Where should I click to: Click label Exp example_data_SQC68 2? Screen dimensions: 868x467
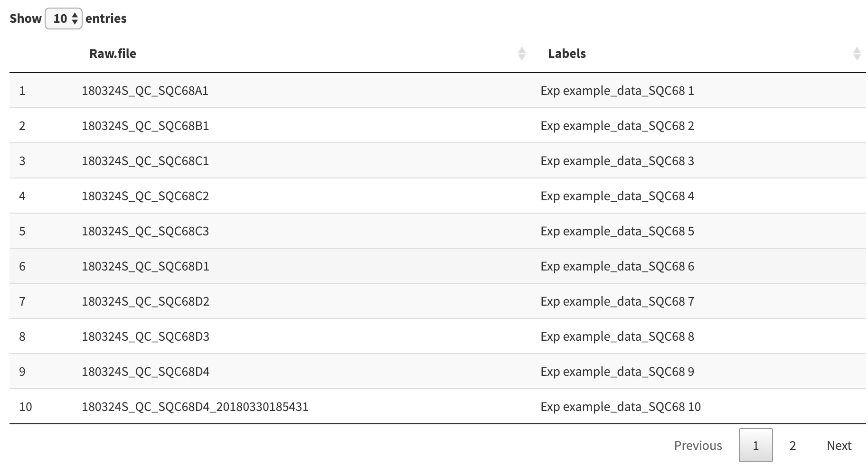click(617, 126)
